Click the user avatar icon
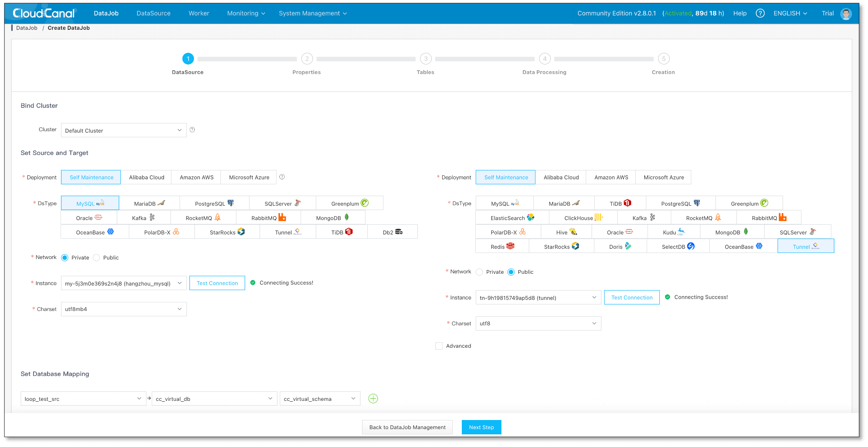868x447 pixels. [846, 14]
